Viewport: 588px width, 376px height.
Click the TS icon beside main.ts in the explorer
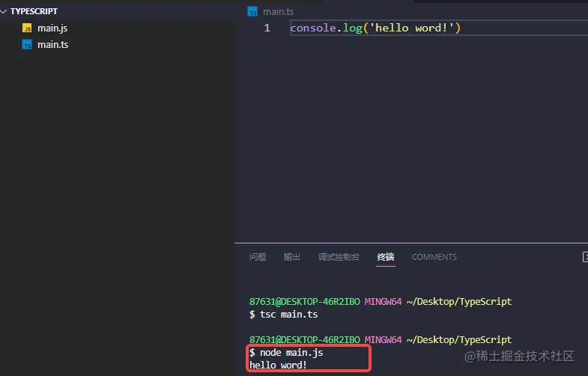[x=27, y=45]
